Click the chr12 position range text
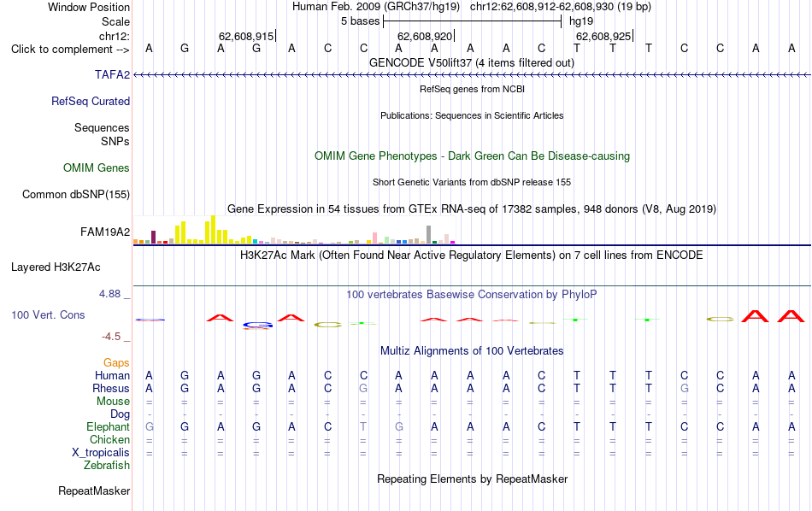The height and width of the screenshot is (511, 812). click(x=561, y=7)
